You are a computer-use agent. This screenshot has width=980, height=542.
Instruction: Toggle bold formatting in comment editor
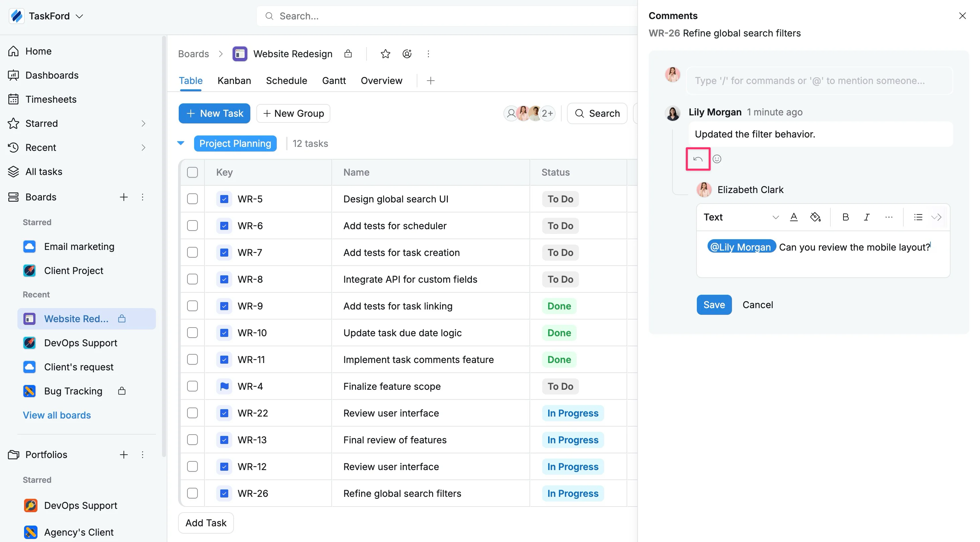[845, 217]
